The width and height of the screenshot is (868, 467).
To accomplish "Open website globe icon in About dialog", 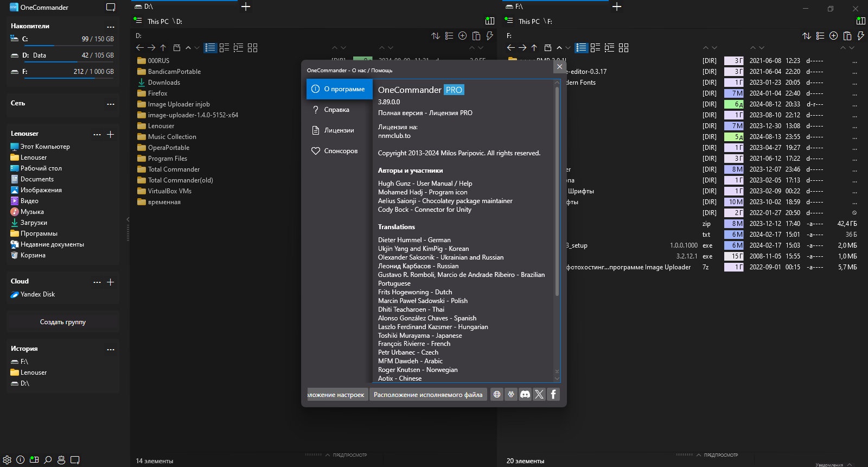I will (497, 394).
